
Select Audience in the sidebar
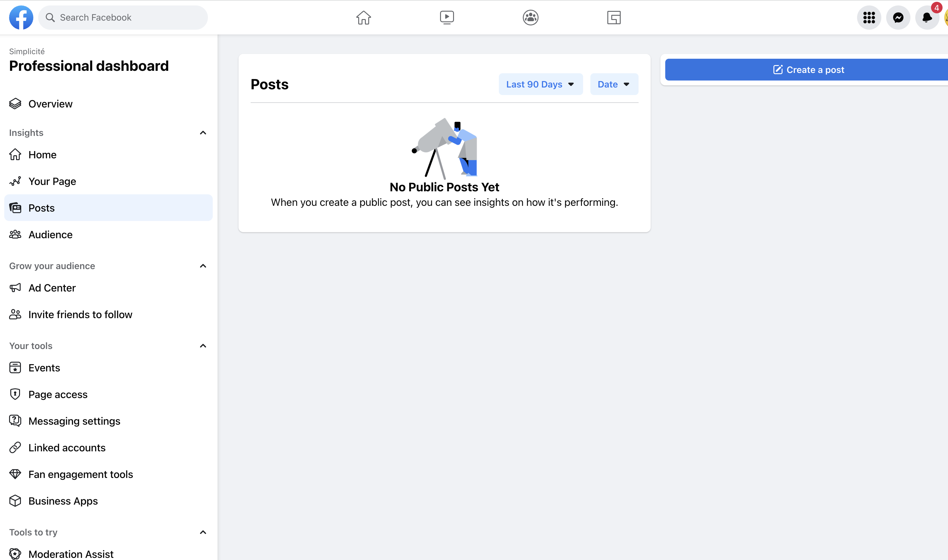(50, 235)
